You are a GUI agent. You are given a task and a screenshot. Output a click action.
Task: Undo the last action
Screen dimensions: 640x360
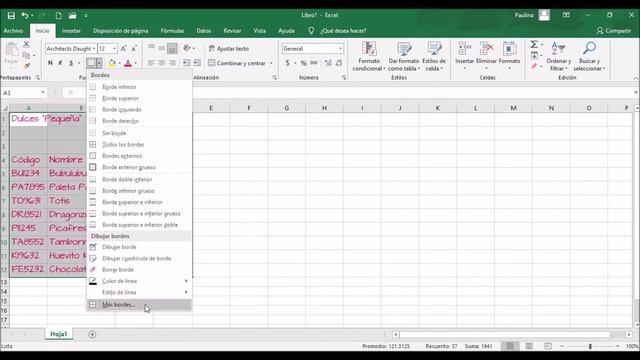point(25,16)
